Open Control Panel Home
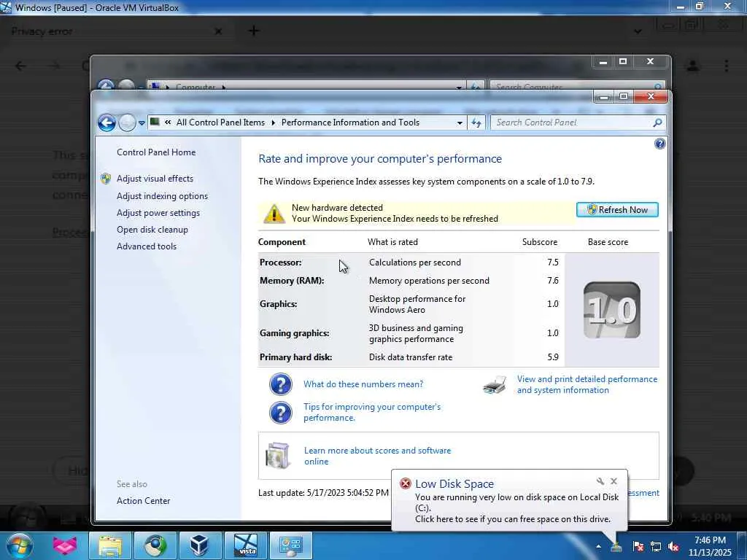Viewport: 747px width, 560px height. coord(156,152)
